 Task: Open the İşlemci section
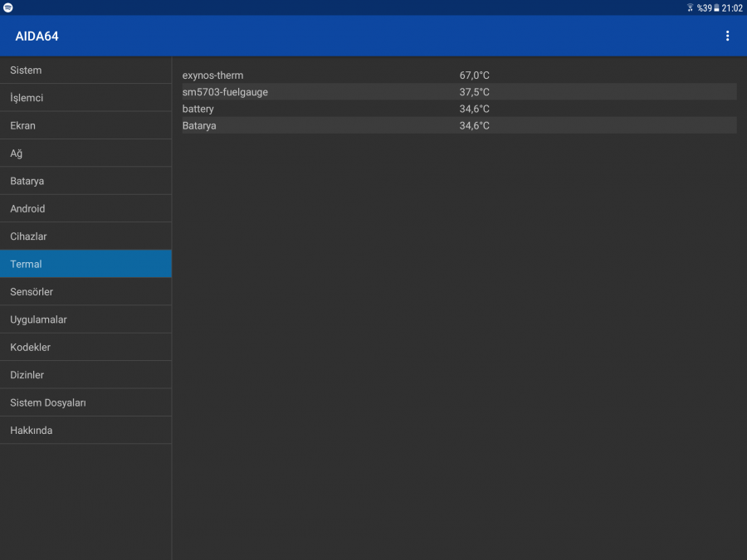point(85,98)
